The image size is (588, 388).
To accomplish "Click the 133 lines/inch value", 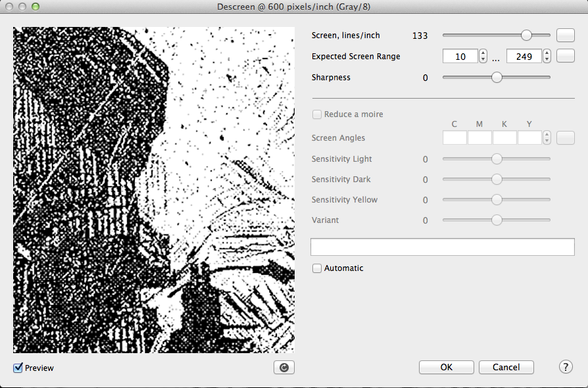I will click(420, 36).
